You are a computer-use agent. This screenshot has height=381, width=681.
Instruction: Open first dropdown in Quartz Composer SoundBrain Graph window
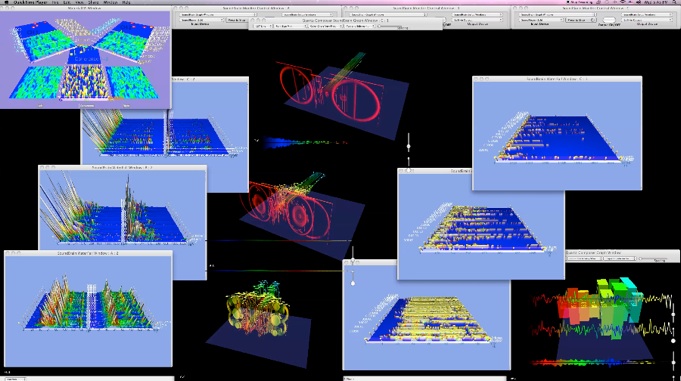pyautogui.click(x=263, y=26)
